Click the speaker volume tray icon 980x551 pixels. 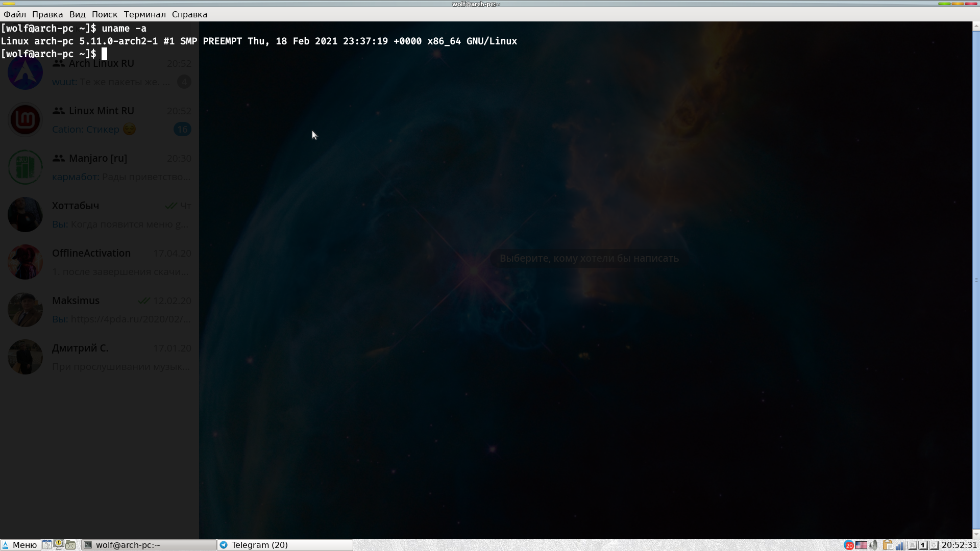tap(873, 545)
